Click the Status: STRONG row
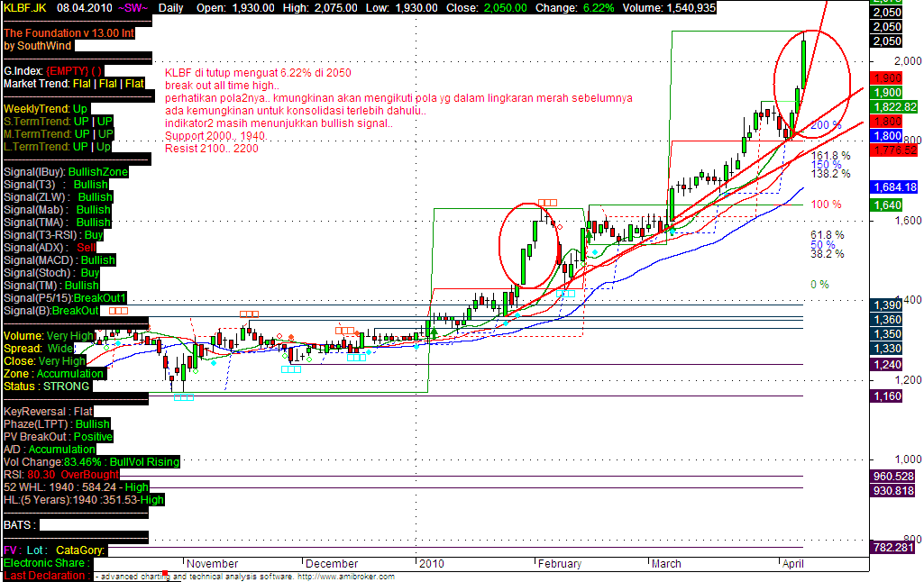This screenshot has width=924, height=582. point(47,386)
